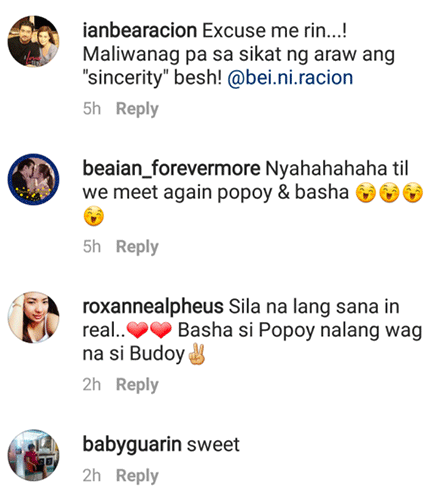Click the victory hand emoji after Budoy
Viewport: 437px width, 500px height.
click(x=197, y=354)
